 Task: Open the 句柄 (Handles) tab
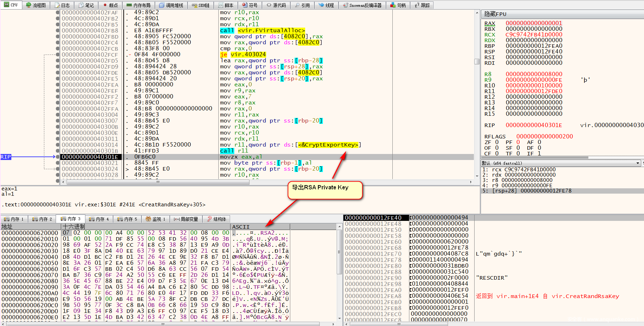(398, 5)
